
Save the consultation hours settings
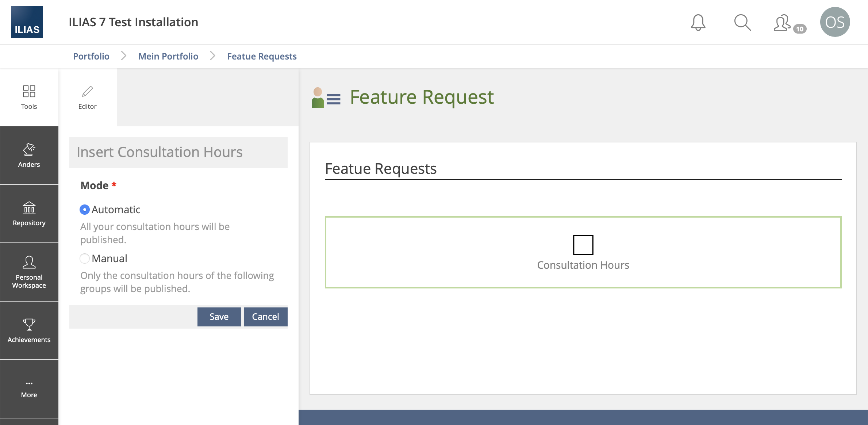(x=219, y=317)
